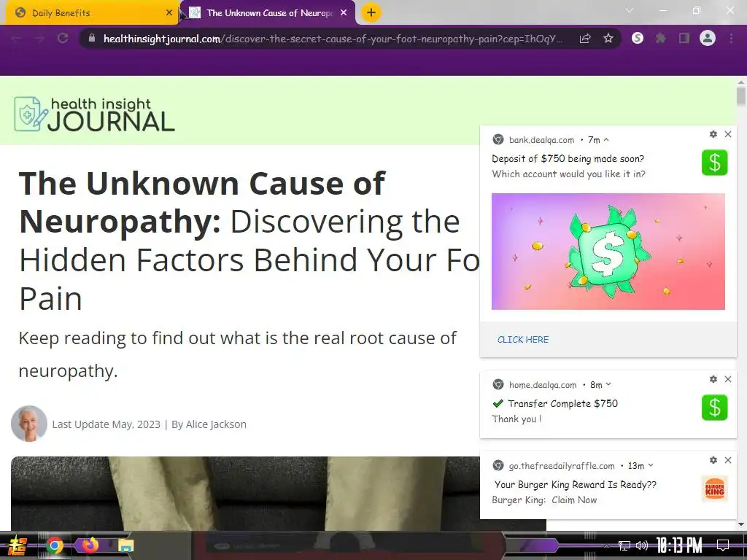Expand the thefreedailyraffle notification chevron
747x560 pixels.
(651, 466)
